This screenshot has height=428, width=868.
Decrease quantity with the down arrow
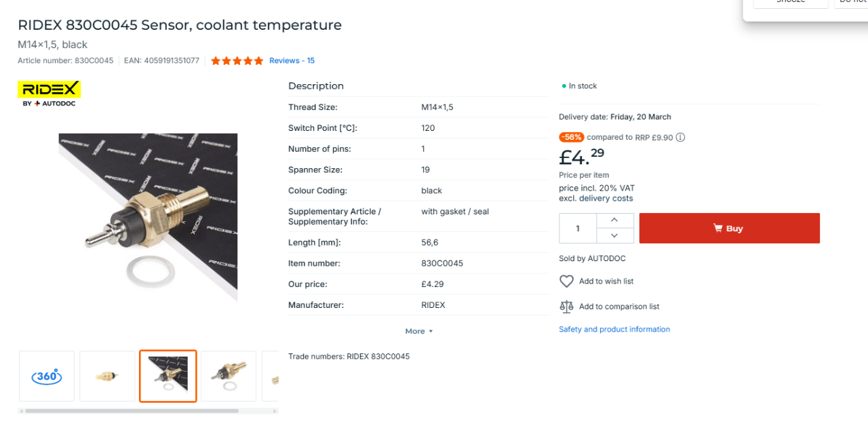point(614,235)
